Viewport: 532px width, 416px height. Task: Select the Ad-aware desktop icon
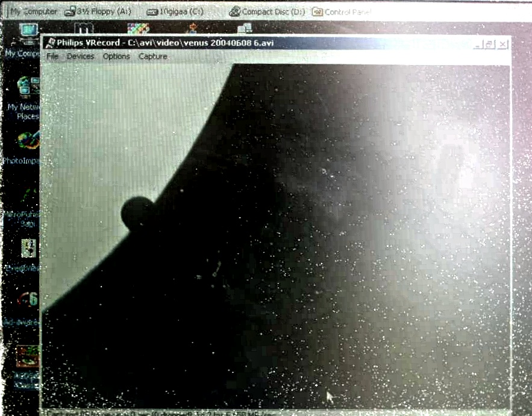click(26, 300)
